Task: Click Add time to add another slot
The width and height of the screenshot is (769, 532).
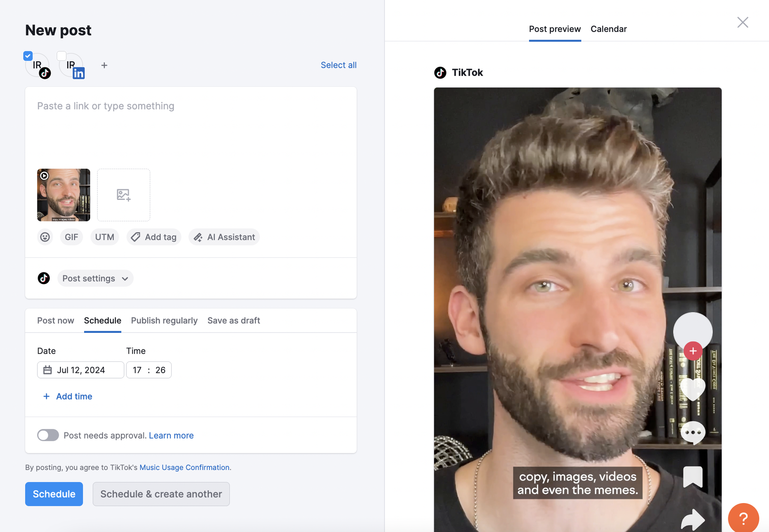Action: click(x=67, y=396)
